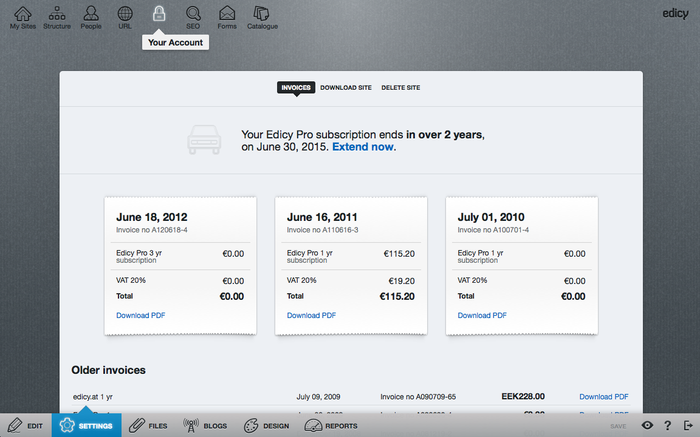The width and height of the screenshot is (700, 437).
Task: Switch to the Download Site tab
Action: (x=346, y=88)
